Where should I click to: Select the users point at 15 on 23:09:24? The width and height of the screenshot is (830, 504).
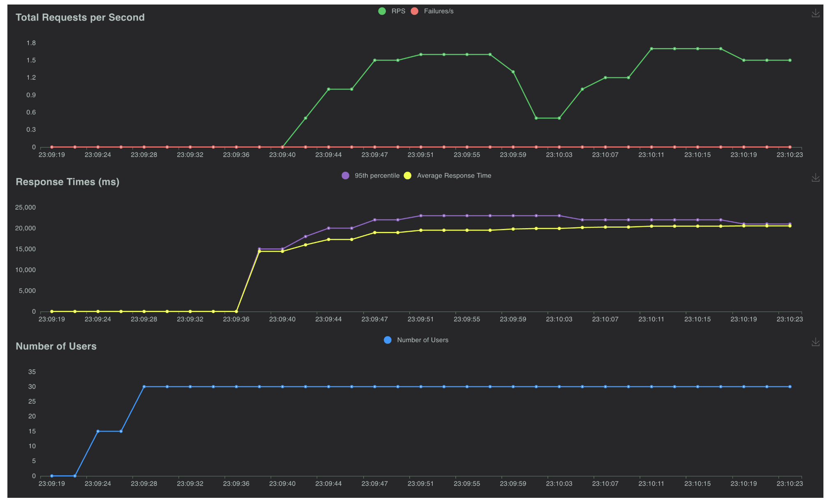[x=98, y=431]
